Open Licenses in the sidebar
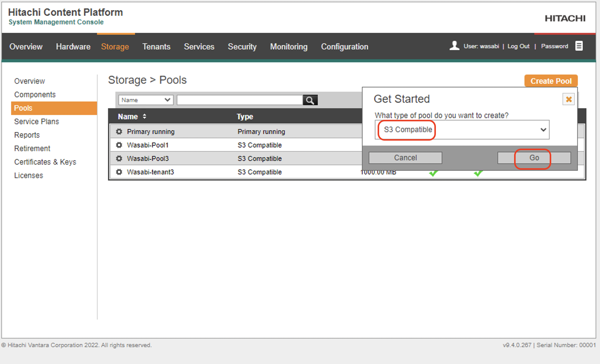The width and height of the screenshot is (600, 364). [x=29, y=176]
